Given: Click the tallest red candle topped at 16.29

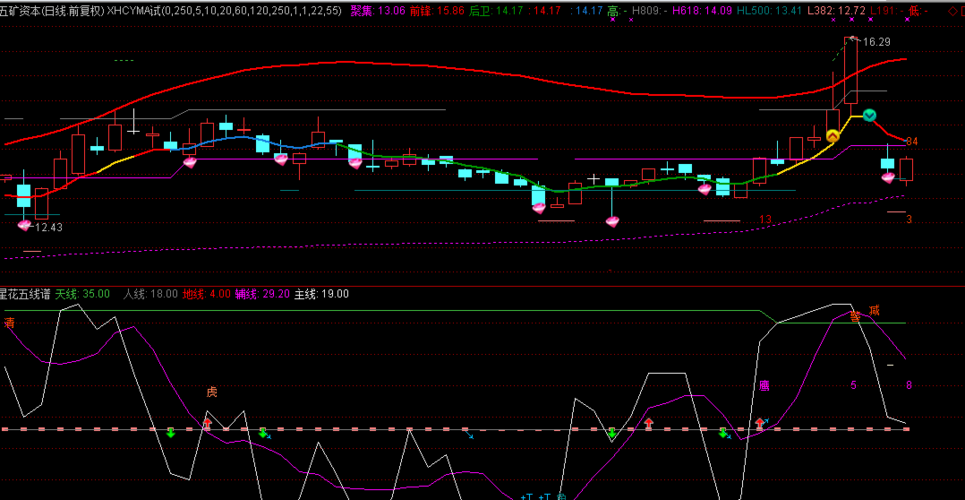Looking at the screenshot, I should (851, 70).
